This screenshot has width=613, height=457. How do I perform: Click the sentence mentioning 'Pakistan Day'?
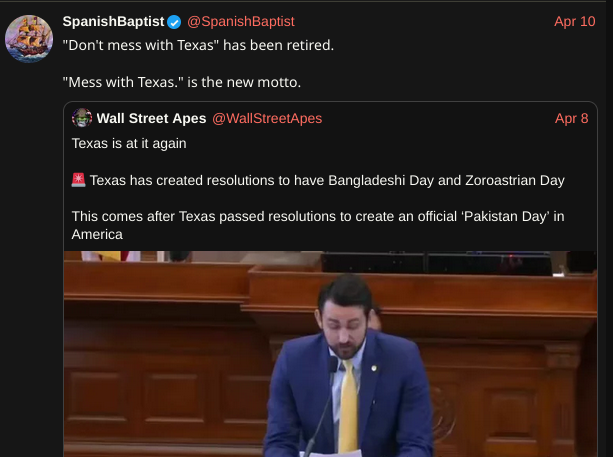tap(318, 225)
